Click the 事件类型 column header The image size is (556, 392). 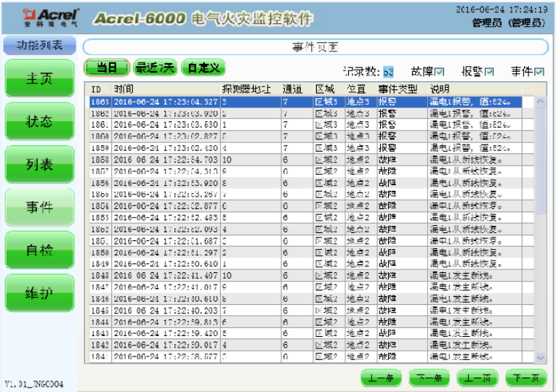coord(402,89)
